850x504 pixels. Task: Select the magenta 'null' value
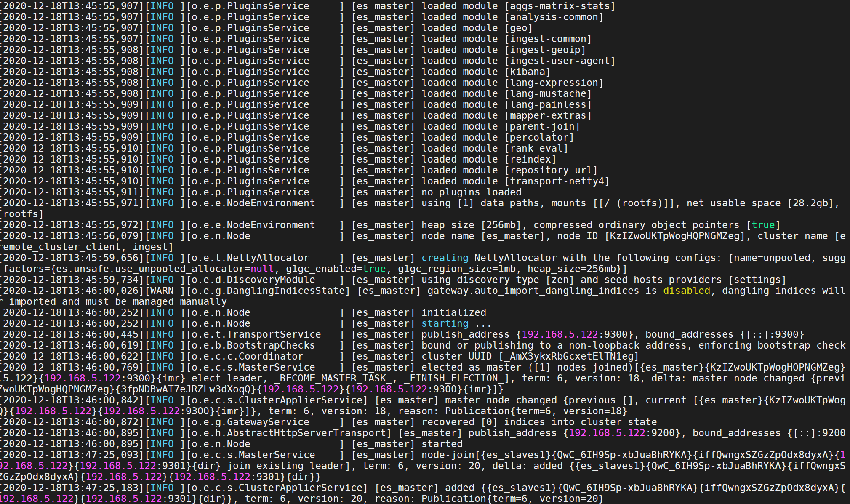(x=262, y=269)
